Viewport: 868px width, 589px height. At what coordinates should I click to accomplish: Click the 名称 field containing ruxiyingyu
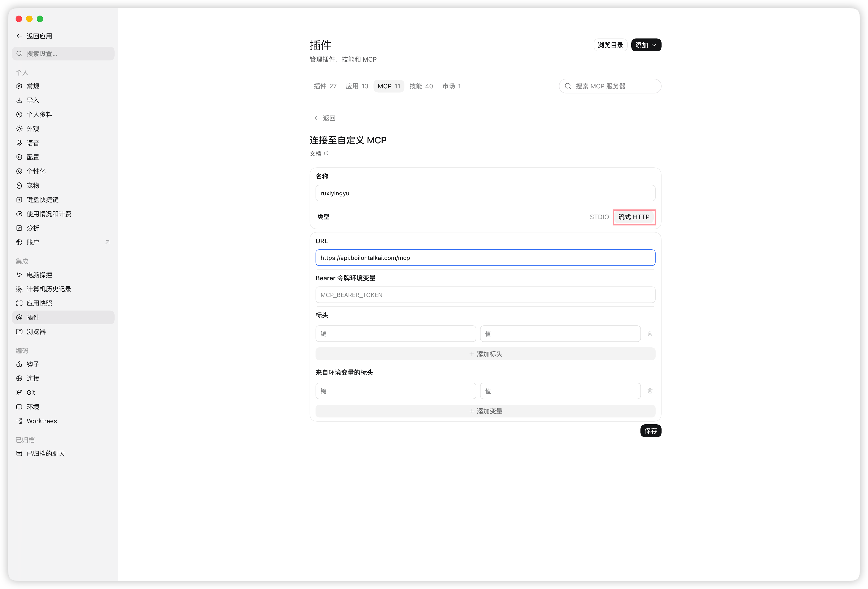coord(485,193)
